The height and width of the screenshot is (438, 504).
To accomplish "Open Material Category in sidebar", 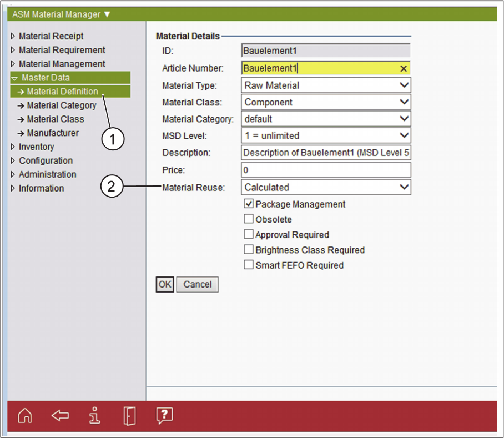I will coord(62,105).
